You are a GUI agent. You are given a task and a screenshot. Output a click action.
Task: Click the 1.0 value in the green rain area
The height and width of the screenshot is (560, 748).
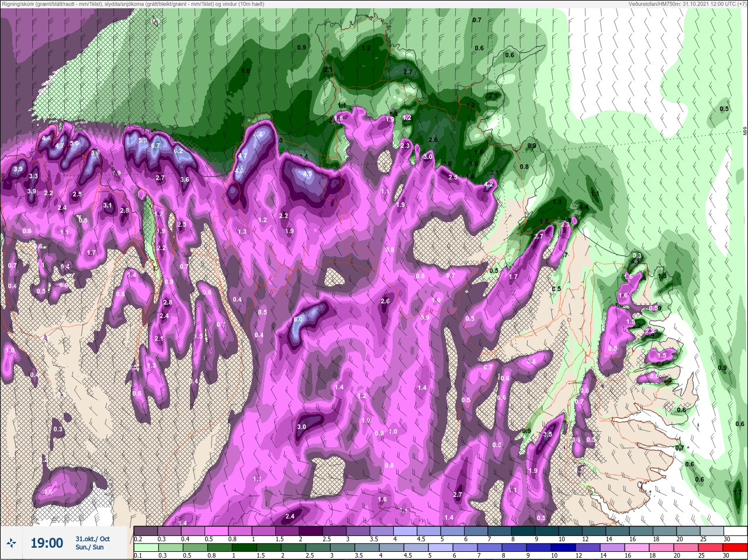pyautogui.click(x=245, y=71)
